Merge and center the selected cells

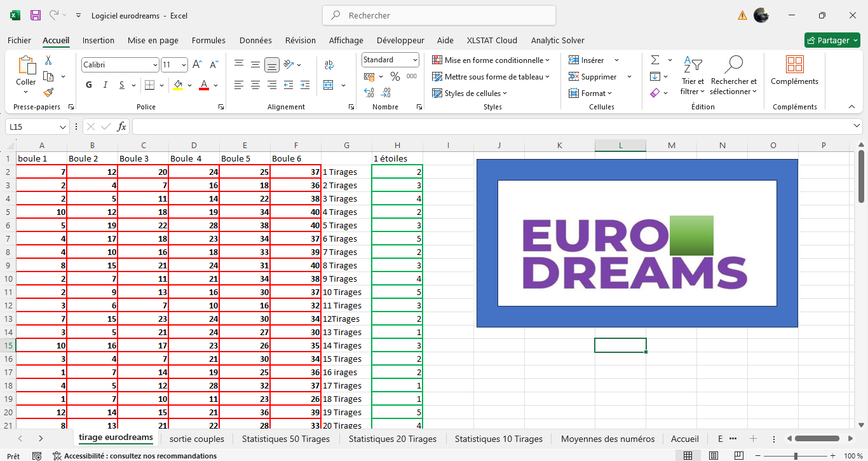click(x=329, y=85)
